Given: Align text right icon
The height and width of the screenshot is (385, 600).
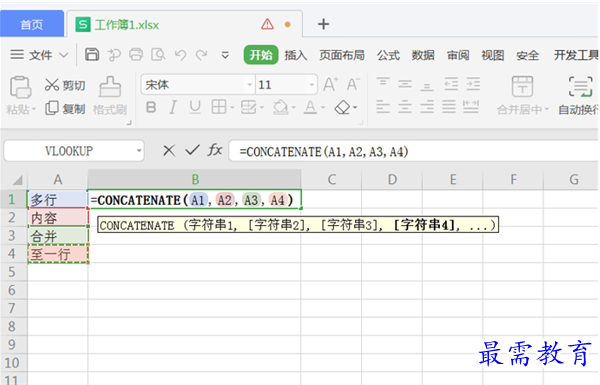Looking at the screenshot, I should 427,107.
